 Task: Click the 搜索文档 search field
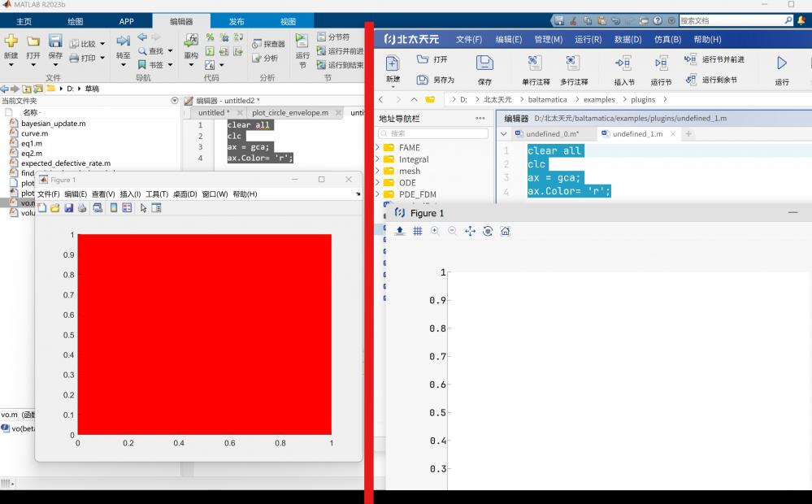[730, 21]
